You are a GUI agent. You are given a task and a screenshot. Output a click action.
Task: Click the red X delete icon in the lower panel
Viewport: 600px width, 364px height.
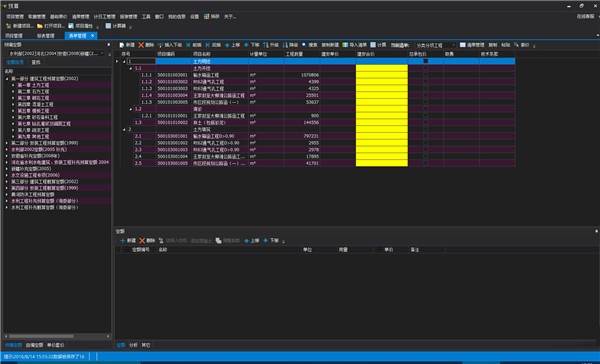142,240
